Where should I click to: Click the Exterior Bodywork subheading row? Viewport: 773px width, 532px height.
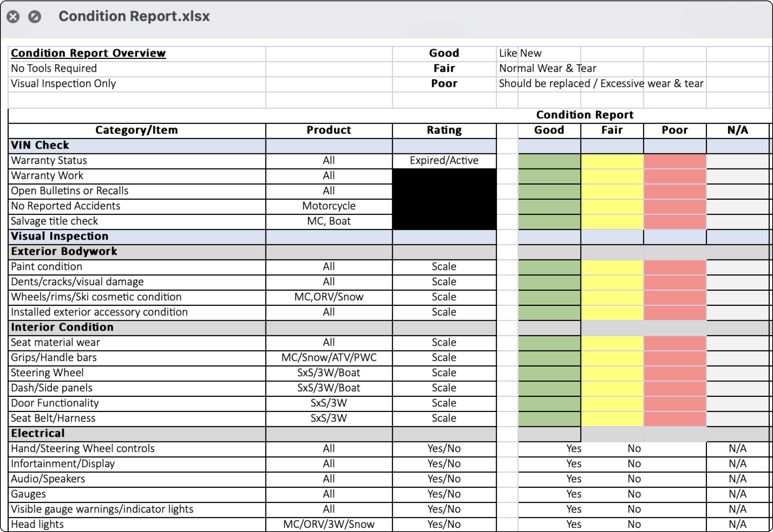click(x=64, y=251)
